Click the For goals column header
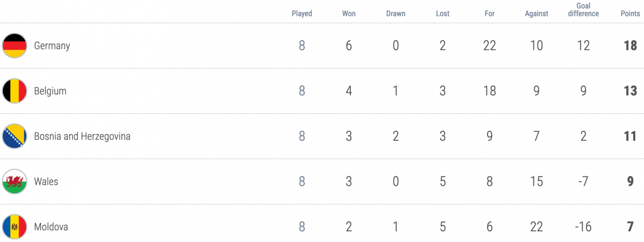This screenshot has width=644, height=242. 490,14
